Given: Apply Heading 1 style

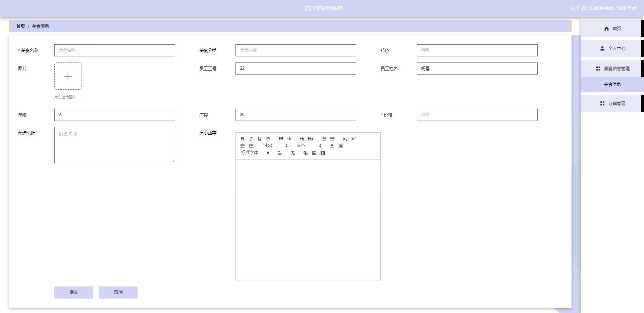Looking at the screenshot, I should pos(302,139).
